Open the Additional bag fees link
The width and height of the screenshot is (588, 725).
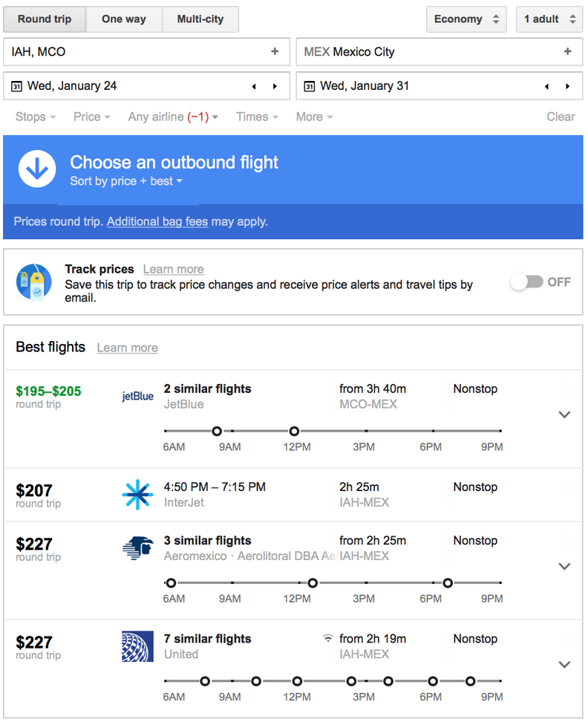pyautogui.click(x=157, y=221)
